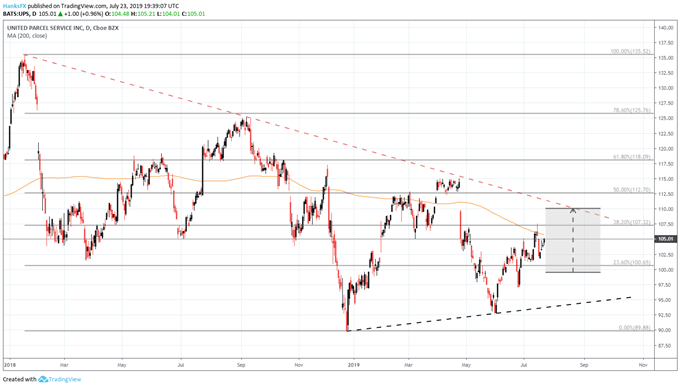
Task: Click the 87.50 price axis label
Action: pyautogui.click(x=666, y=345)
